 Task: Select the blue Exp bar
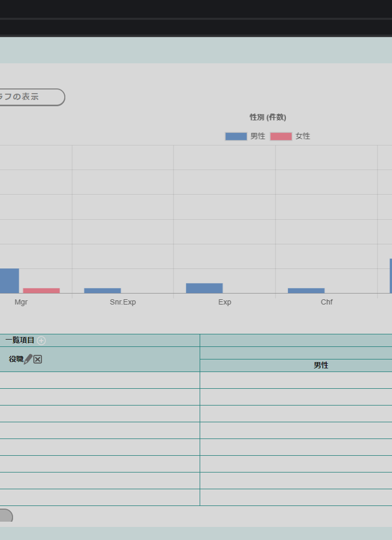tap(204, 288)
